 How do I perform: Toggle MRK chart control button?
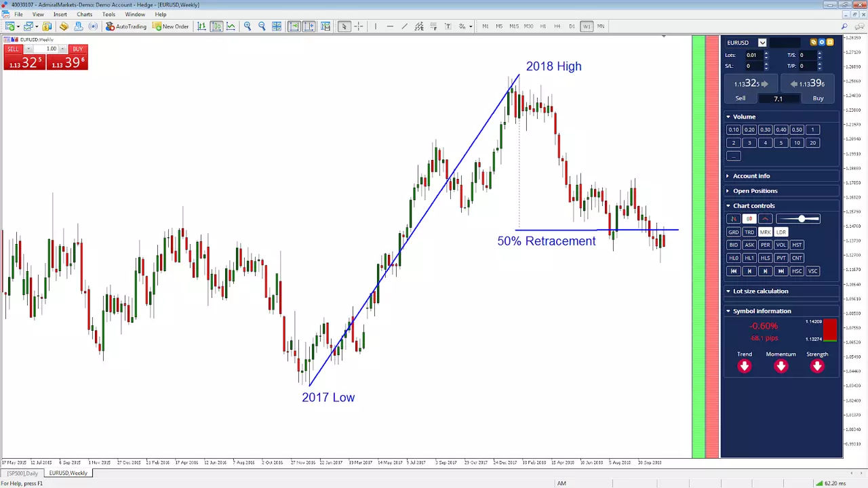tap(765, 232)
